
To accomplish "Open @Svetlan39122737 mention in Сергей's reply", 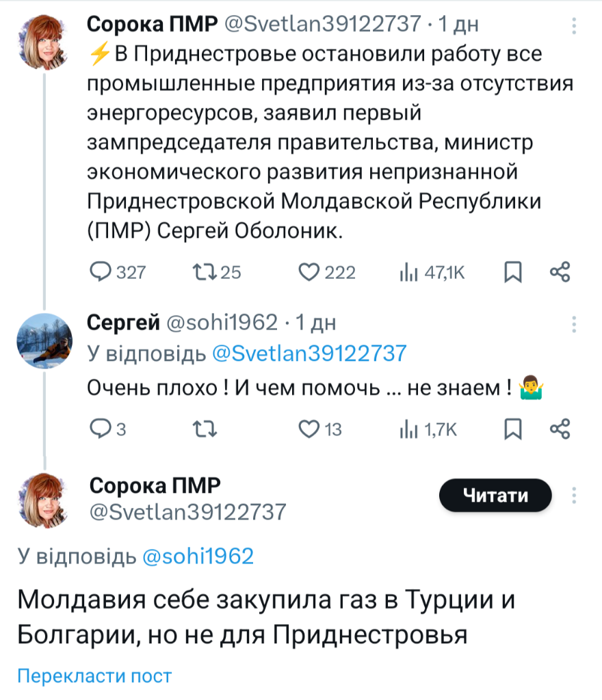I will pyautogui.click(x=309, y=353).
